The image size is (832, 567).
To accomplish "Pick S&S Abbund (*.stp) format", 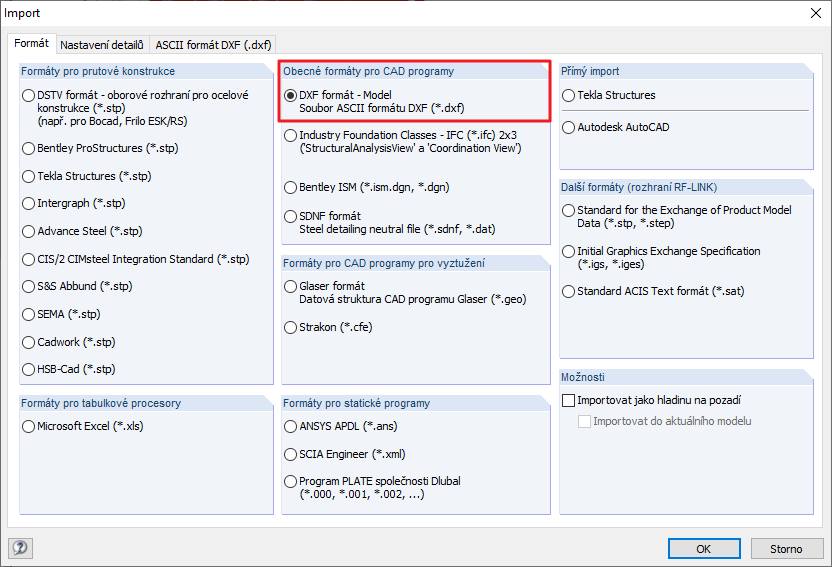I will pos(28,286).
